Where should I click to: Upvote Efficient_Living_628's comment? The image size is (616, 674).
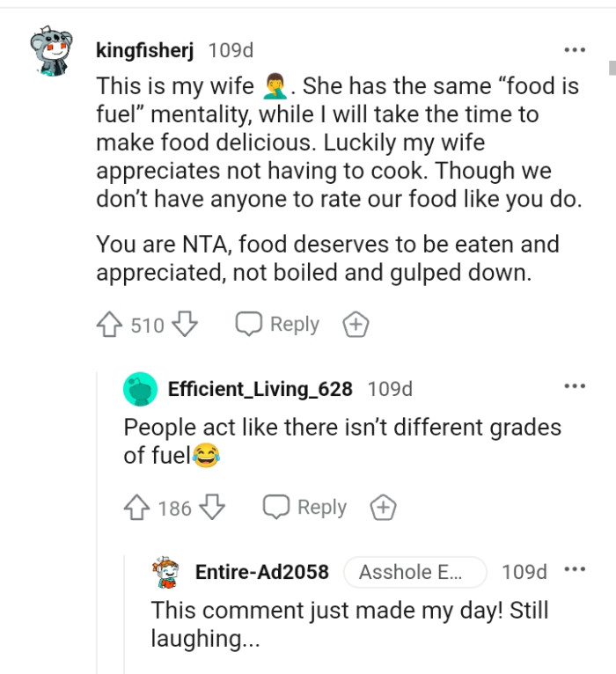click(136, 508)
